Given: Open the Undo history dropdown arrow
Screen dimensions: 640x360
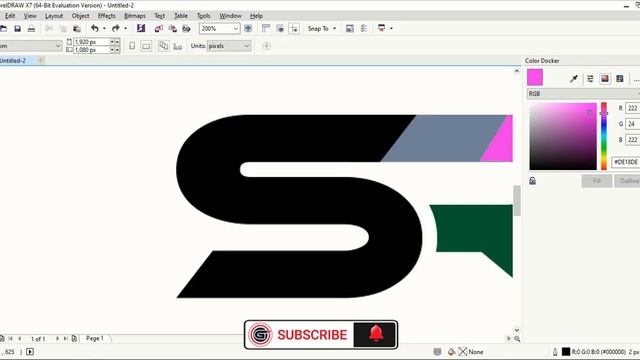Looking at the screenshot, I should (104, 29).
